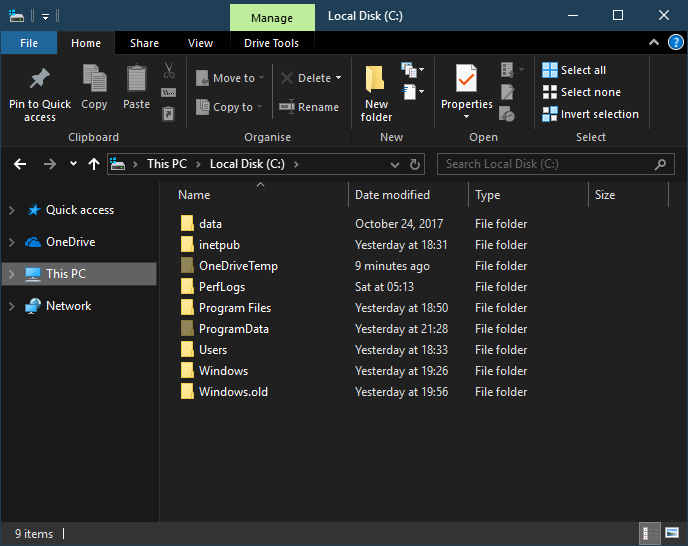The width and height of the screenshot is (688, 546).
Task: Click the Open icon in Open group
Action: pyautogui.click(x=507, y=70)
